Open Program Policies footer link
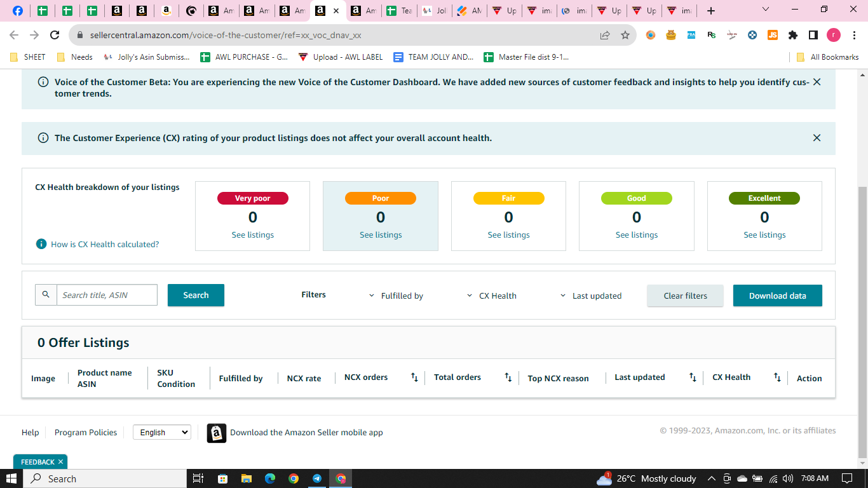The height and width of the screenshot is (488, 868). pyautogui.click(x=86, y=432)
